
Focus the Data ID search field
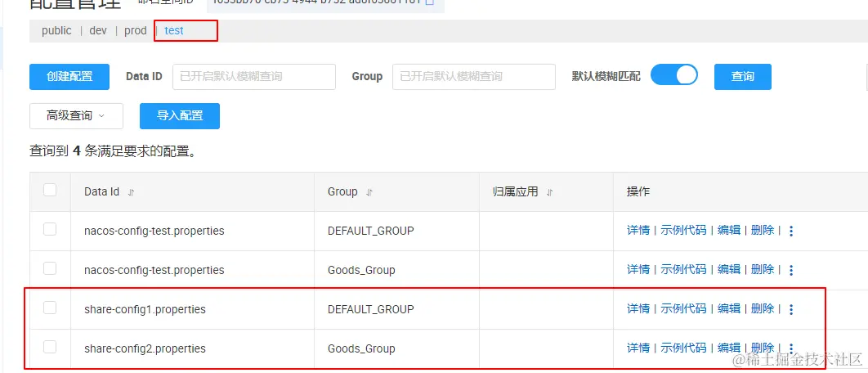coord(254,77)
